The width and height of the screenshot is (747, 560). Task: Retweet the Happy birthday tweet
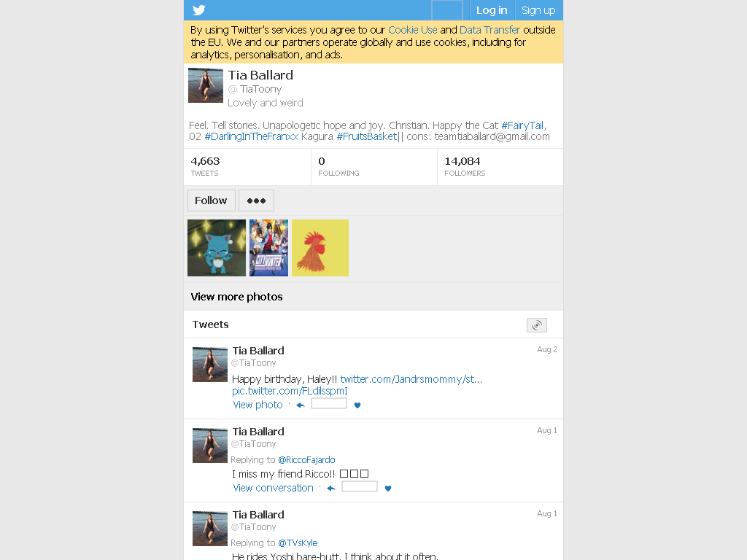pos(329,404)
